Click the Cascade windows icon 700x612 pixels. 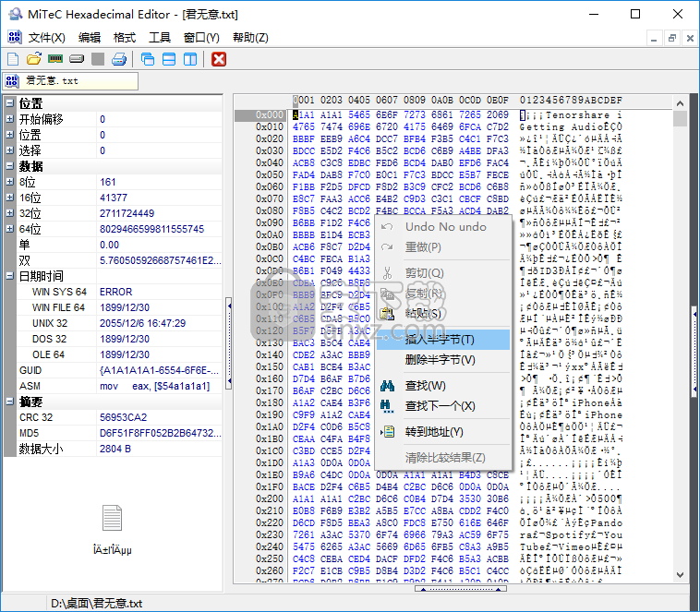pos(148,59)
